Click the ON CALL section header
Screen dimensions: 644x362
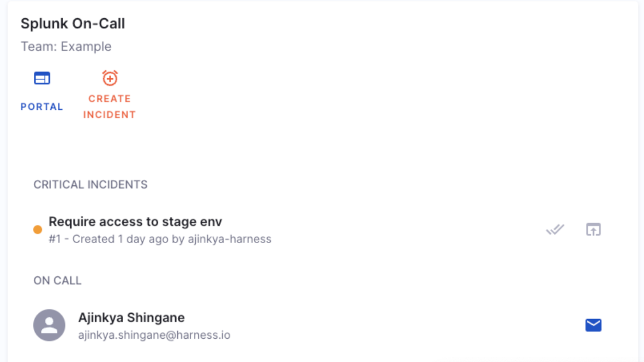click(x=57, y=280)
